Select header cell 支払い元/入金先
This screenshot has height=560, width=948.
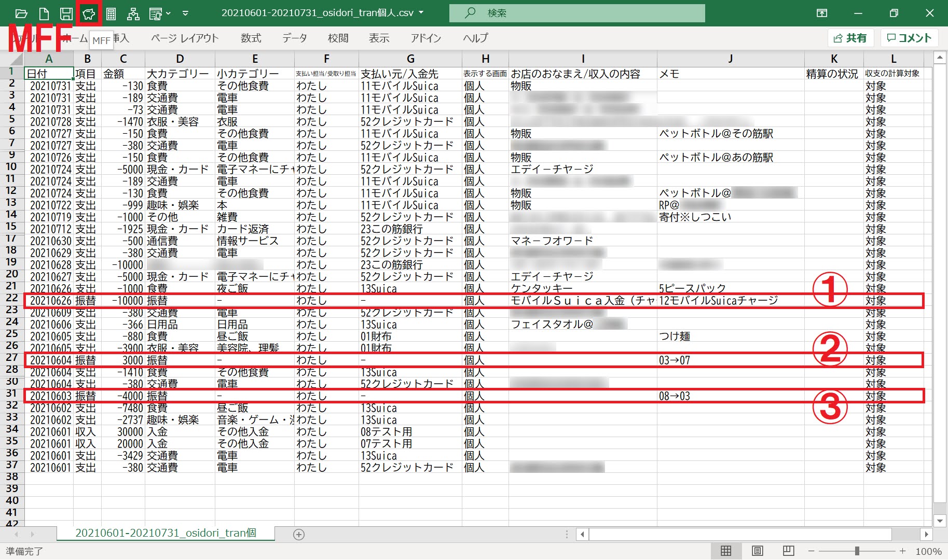(410, 74)
